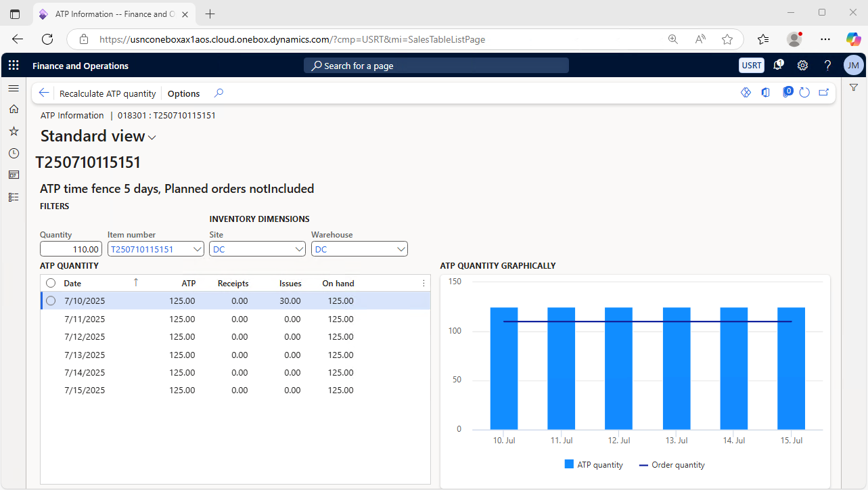Screen dimensions: 868x490
Task: Open Workspaces icon in left sidebar
Action: click(14, 175)
